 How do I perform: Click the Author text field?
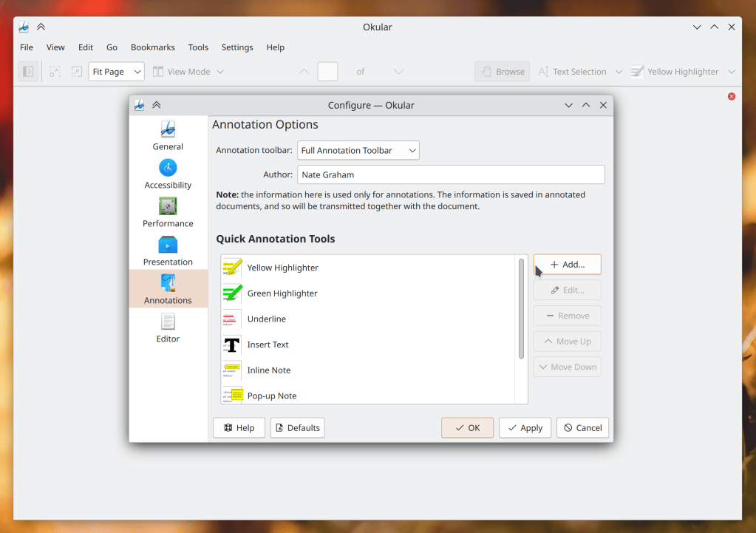[x=451, y=174]
